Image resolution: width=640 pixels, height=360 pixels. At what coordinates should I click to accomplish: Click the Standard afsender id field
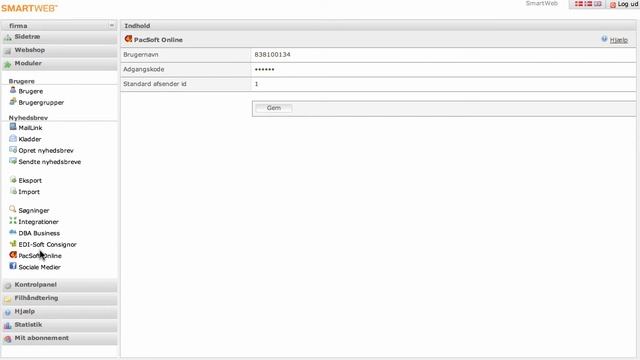click(x=444, y=84)
